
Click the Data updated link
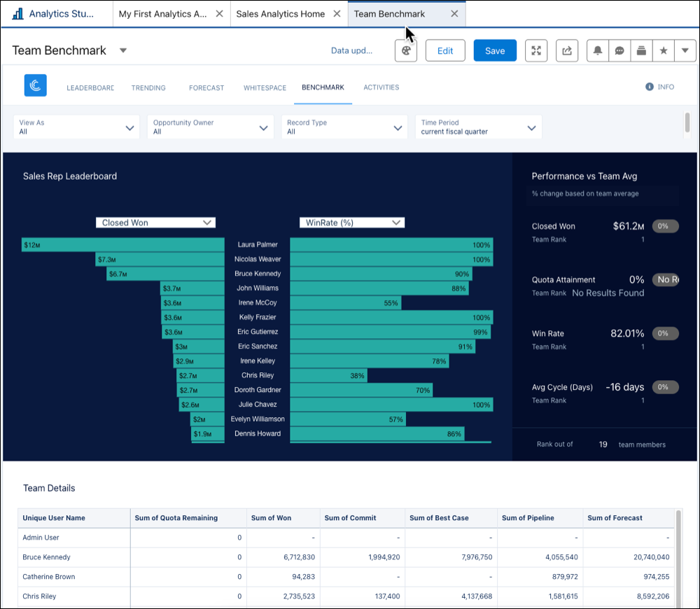click(x=351, y=50)
